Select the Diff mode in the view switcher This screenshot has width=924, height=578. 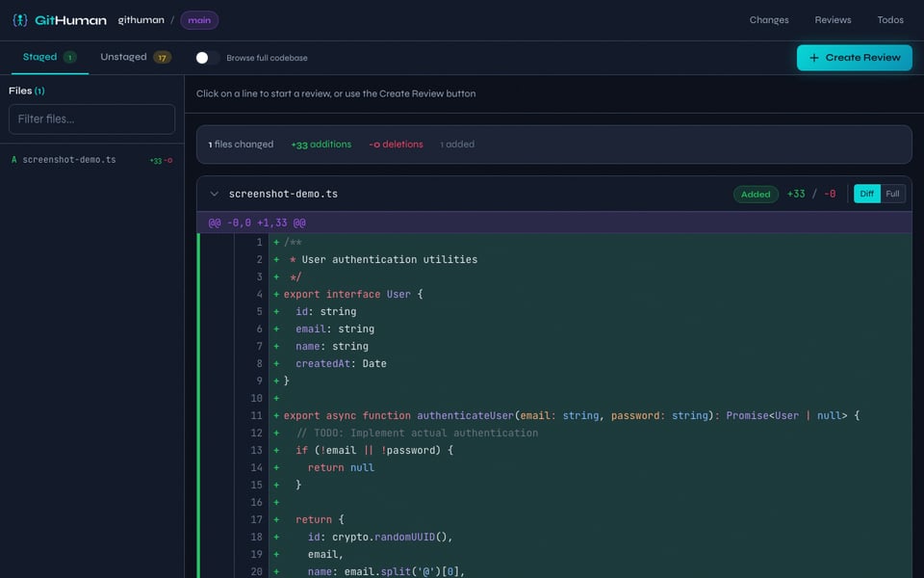(x=866, y=194)
